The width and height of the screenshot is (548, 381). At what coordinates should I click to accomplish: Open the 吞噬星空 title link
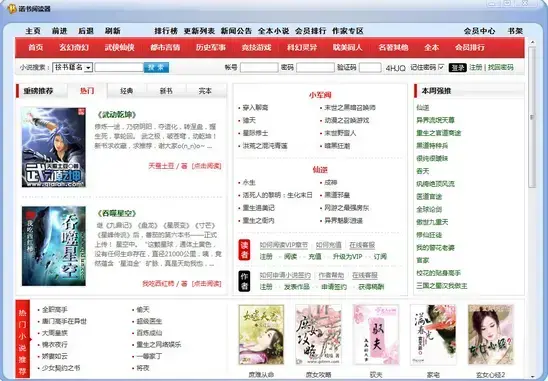tap(117, 213)
